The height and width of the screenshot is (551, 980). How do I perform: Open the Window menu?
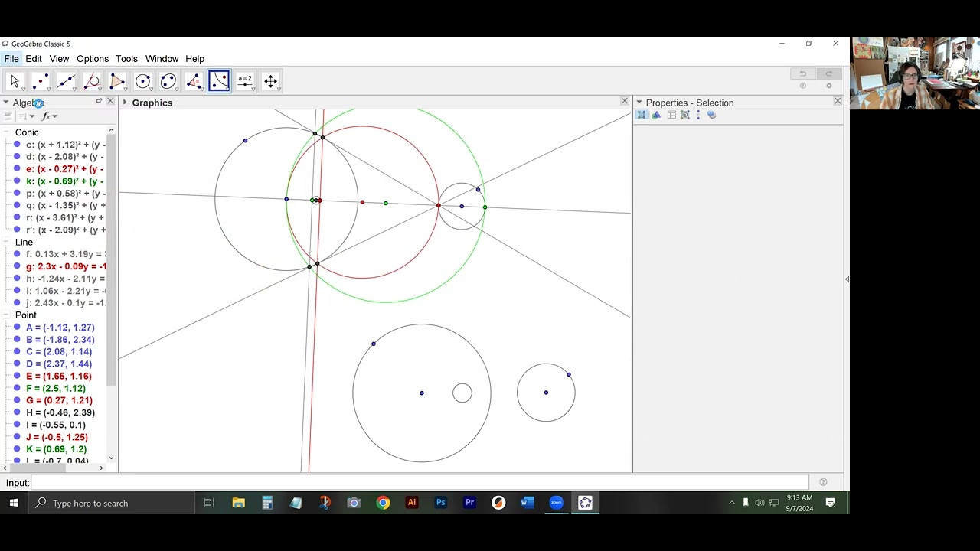click(x=162, y=59)
